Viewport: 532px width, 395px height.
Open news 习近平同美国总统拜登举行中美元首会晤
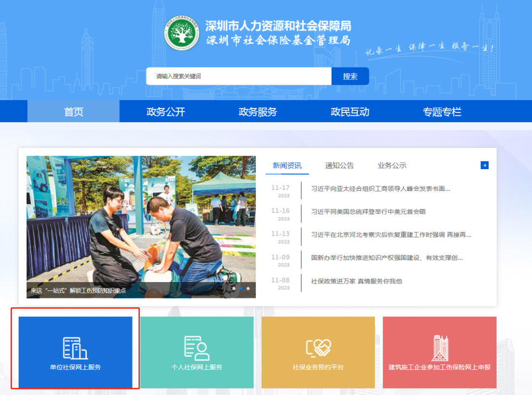click(x=368, y=212)
